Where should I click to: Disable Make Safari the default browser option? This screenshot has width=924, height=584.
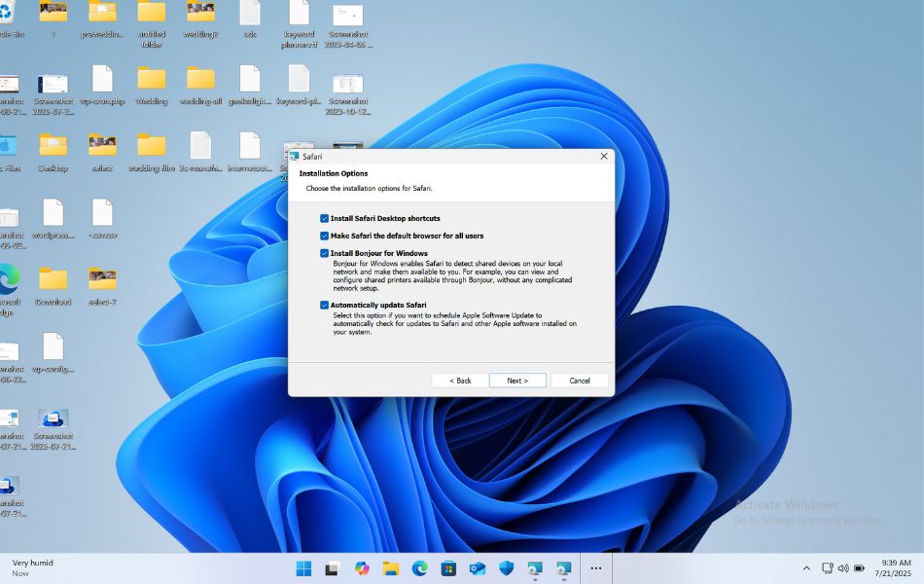(x=325, y=236)
